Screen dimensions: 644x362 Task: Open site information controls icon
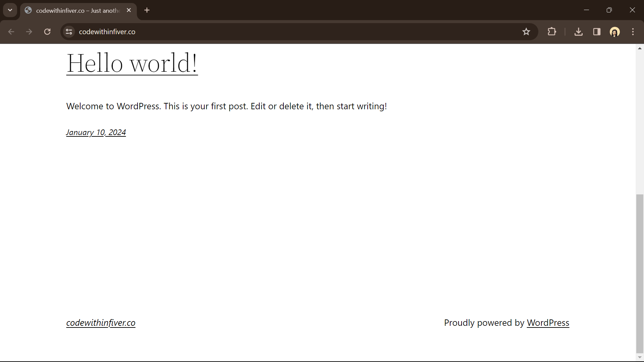(69, 32)
